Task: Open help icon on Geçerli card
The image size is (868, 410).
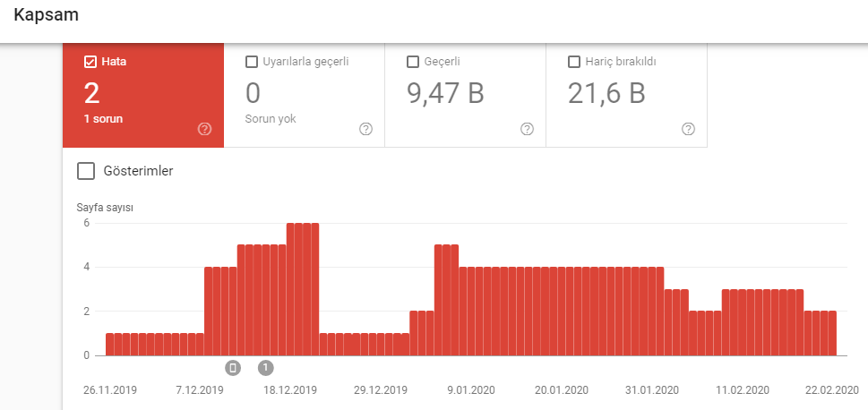Action: (x=527, y=129)
